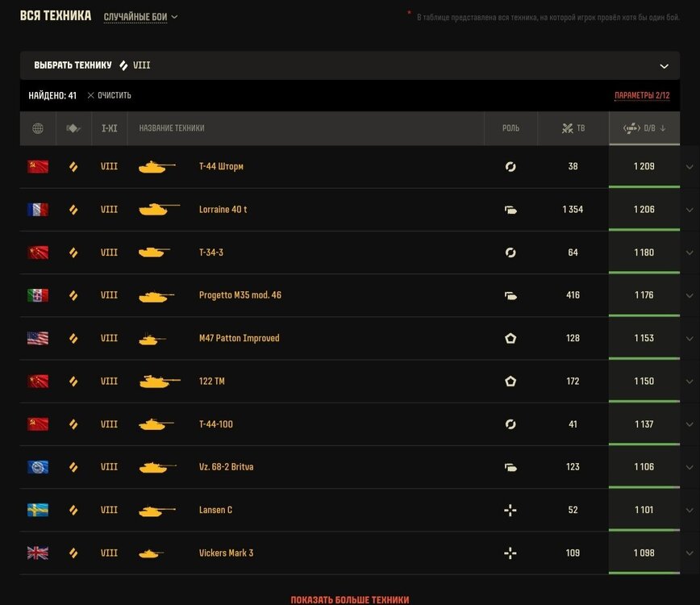Click the role icon in Vickers Mark 3 row

click(x=510, y=553)
